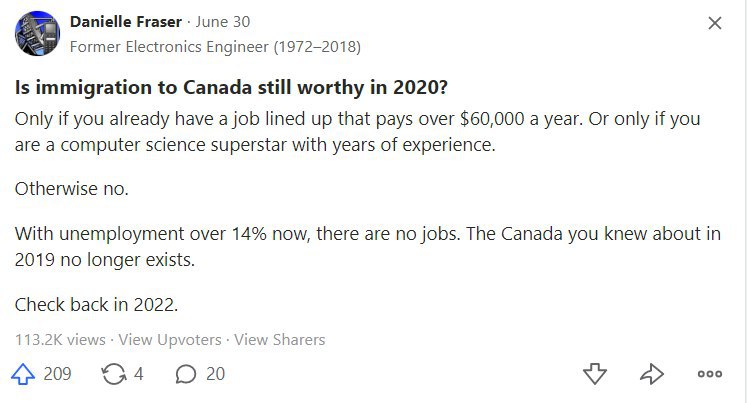Click the View Sharers link
Viewport: 747px width, 403px height.
point(280,340)
